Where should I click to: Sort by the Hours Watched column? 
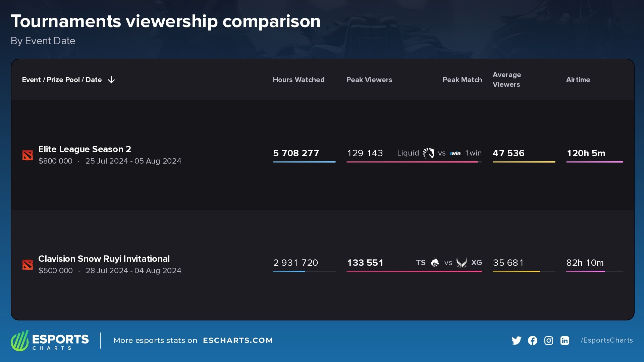point(299,80)
